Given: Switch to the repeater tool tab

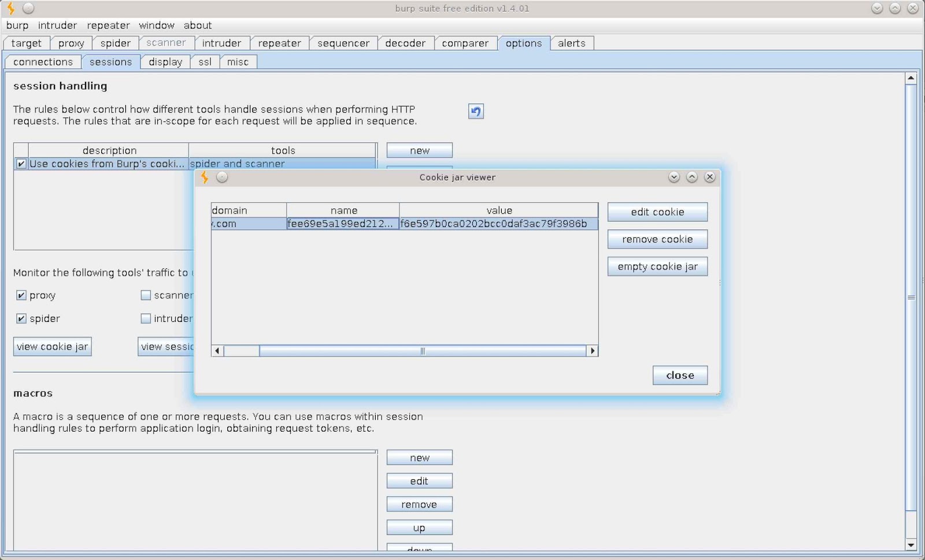Looking at the screenshot, I should coord(279,43).
